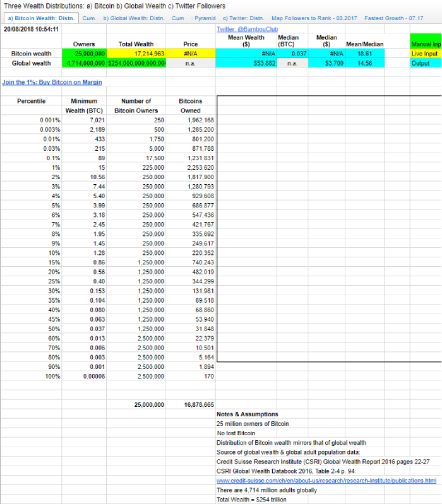Click the green 'Manual Inp' legend cell
This screenshot has width=442, height=504.
pos(426,42)
